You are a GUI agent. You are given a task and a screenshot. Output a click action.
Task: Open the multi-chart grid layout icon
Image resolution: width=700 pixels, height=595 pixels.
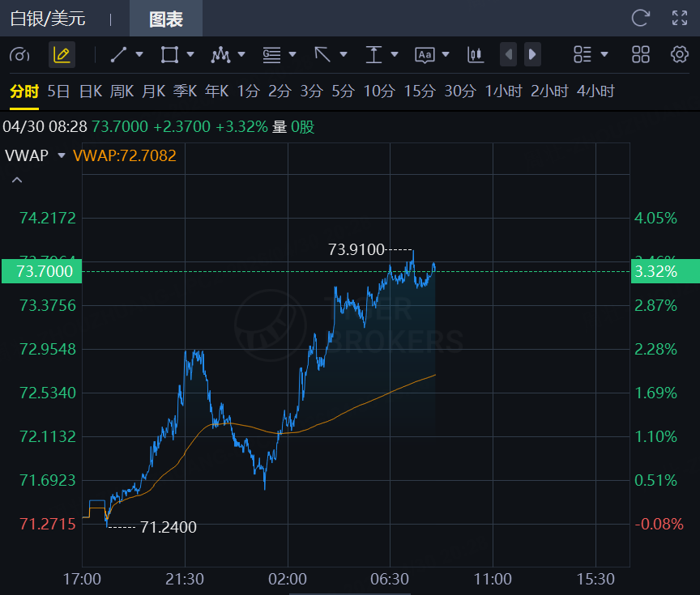(641, 54)
